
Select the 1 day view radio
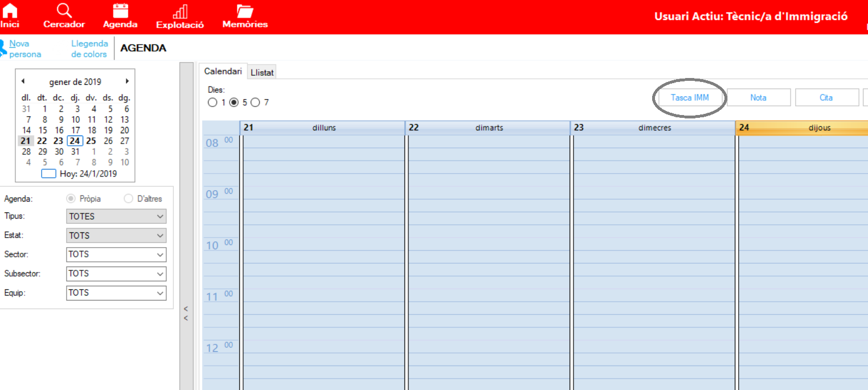(x=212, y=102)
